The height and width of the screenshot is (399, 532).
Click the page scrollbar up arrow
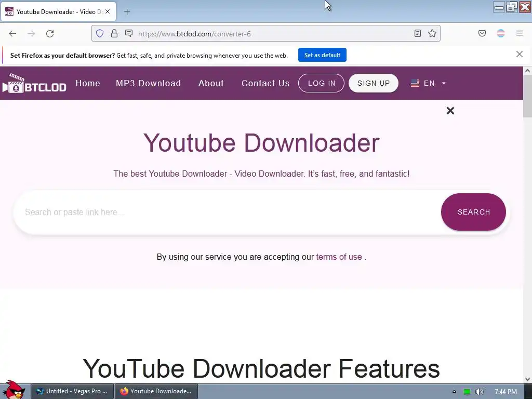[527, 71]
